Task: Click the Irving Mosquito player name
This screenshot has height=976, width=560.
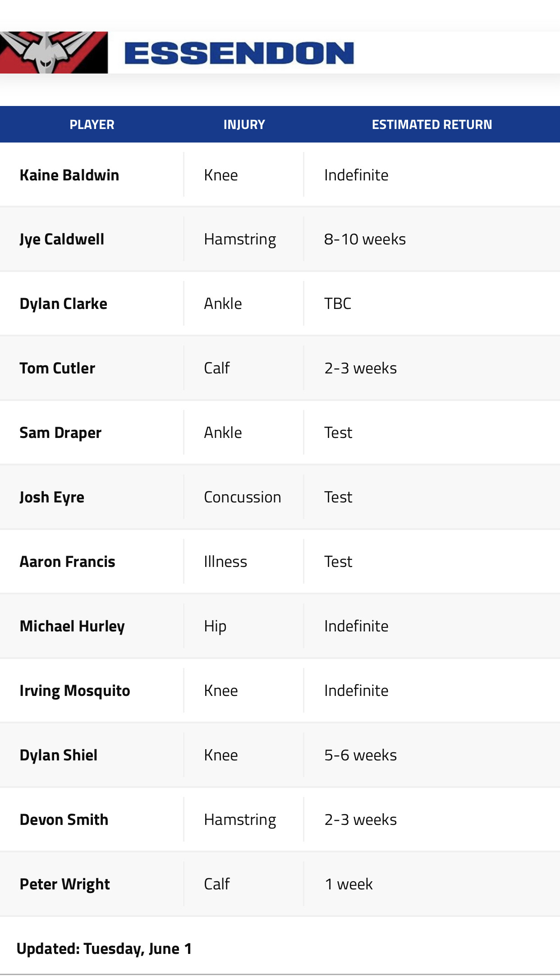Action: (75, 691)
